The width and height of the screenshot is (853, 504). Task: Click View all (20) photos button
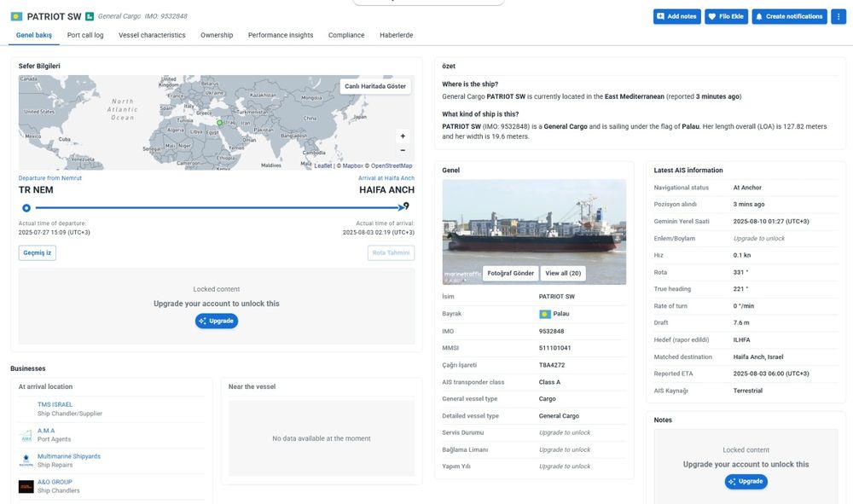[563, 273]
